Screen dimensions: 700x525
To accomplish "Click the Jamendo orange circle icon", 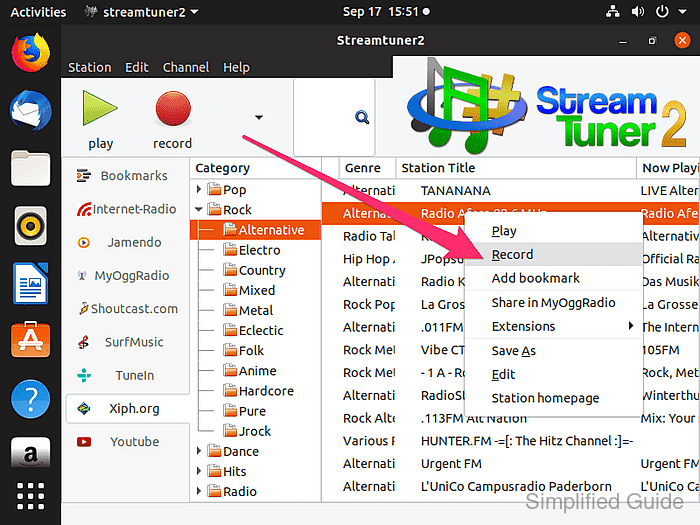I will 83,242.
